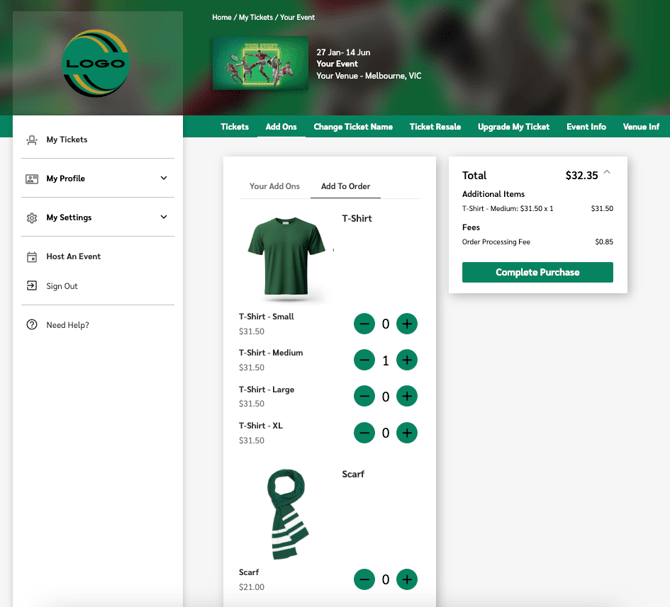Click the event banner thumbnail image
The image size is (670, 607).
tap(260, 63)
